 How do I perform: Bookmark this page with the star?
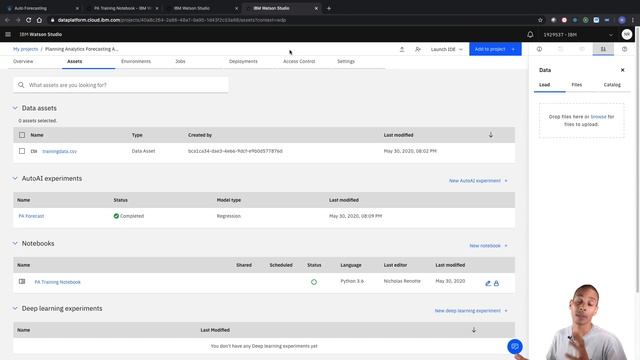(x=540, y=20)
